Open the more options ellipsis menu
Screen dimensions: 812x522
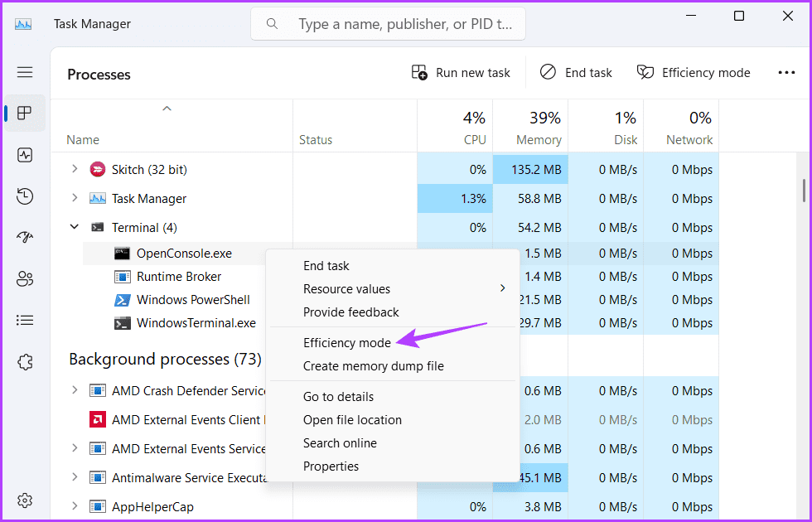[786, 73]
